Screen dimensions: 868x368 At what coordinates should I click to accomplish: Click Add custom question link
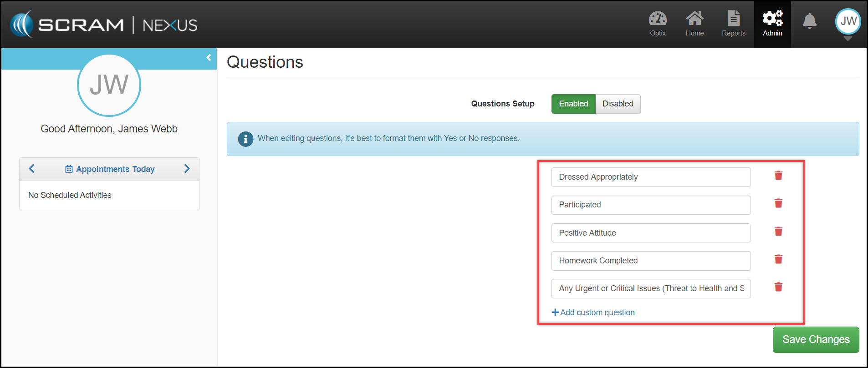tap(593, 313)
